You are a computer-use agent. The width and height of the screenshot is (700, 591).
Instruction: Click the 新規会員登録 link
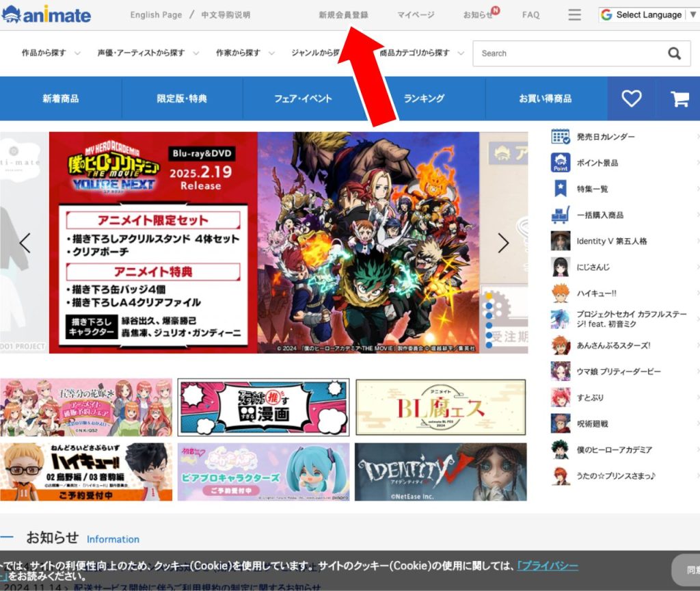pyautogui.click(x=343, y=14)
